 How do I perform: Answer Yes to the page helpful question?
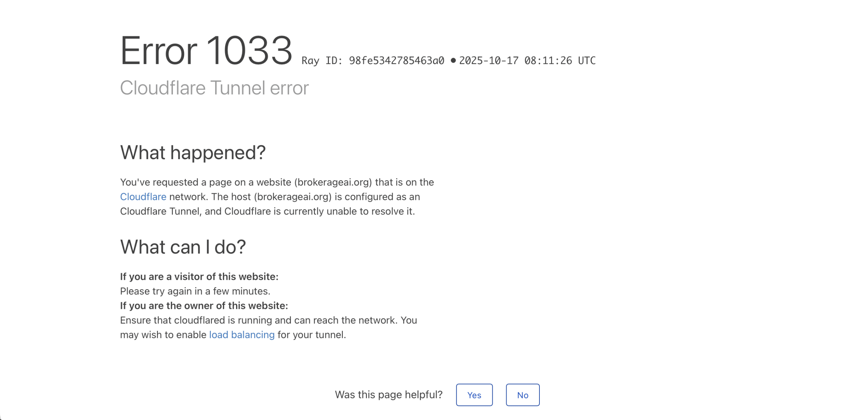(x=474, y=395)
